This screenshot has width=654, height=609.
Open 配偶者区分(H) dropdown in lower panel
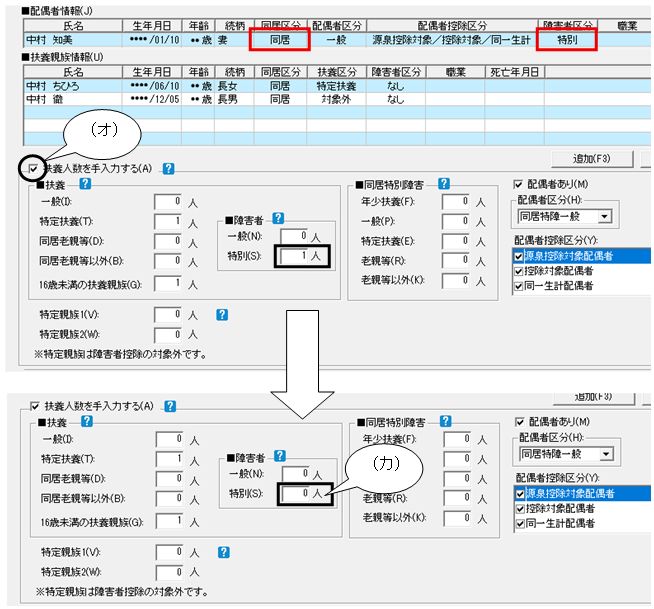pos(606,454)
